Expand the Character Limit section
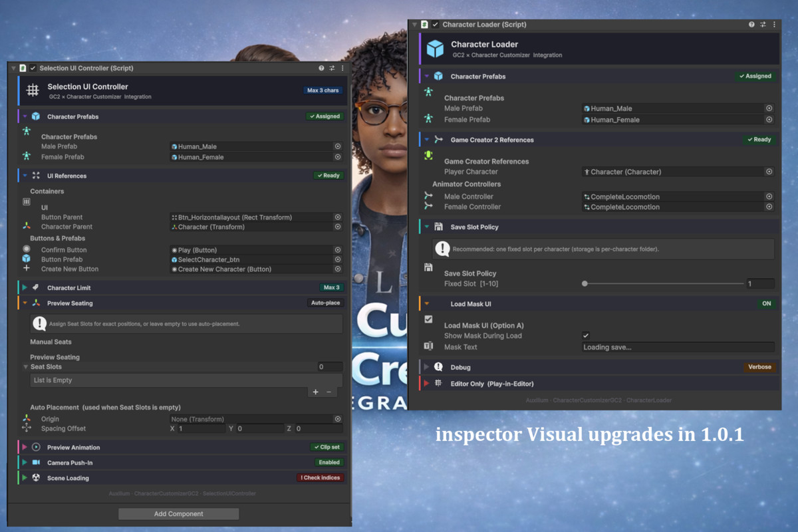Viewport: 798px width, 532px height. click(x=25, y=288)
